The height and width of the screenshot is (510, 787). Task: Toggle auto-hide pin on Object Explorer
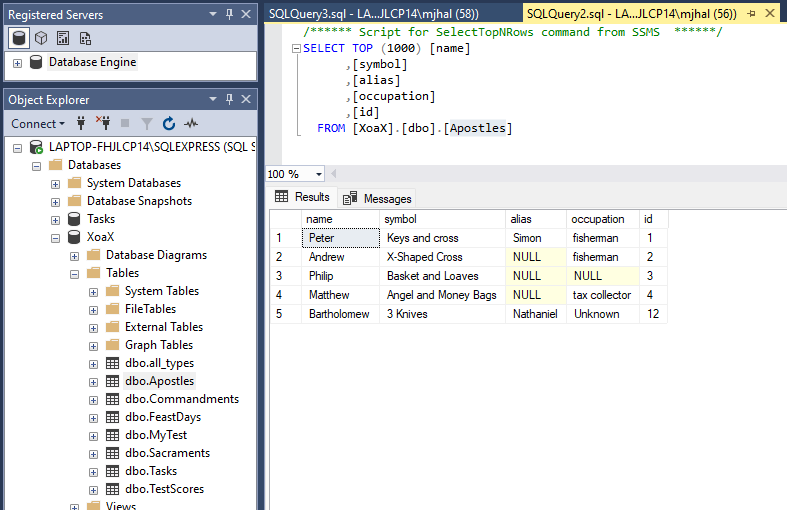point(230,100)
